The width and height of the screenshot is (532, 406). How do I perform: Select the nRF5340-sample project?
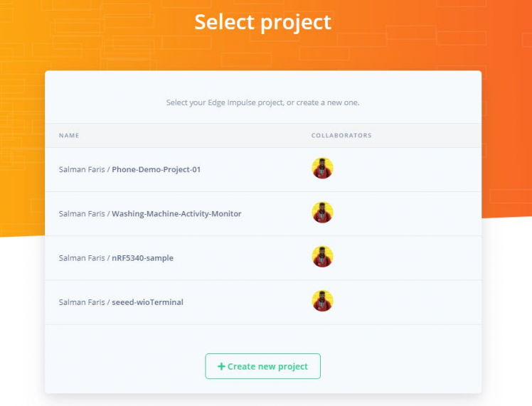(x=142, y=258)
